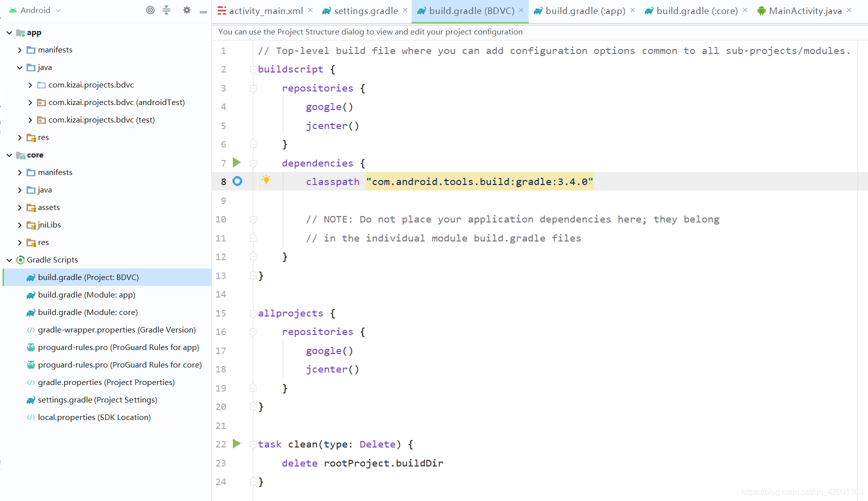Expand the app res folder

19,137
